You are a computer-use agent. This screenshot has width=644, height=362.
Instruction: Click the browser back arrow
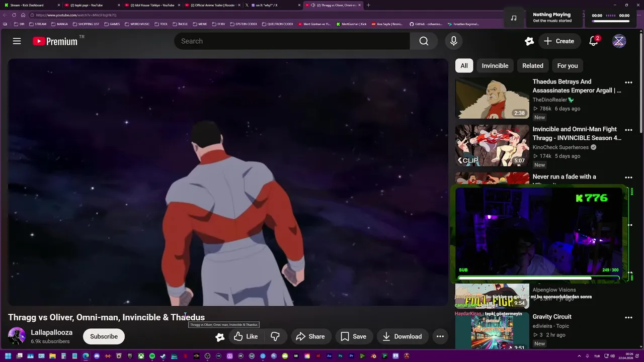(x=6, y=15)
